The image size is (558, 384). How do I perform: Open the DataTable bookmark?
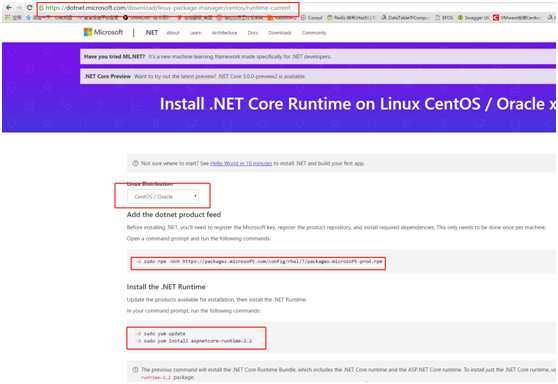click(406, 17)
